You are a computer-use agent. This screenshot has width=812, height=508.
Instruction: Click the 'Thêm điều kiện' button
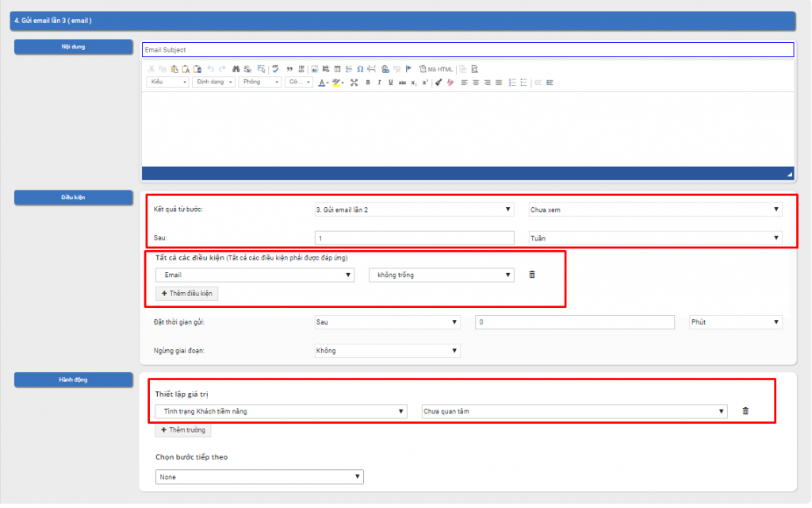point(187,294)
